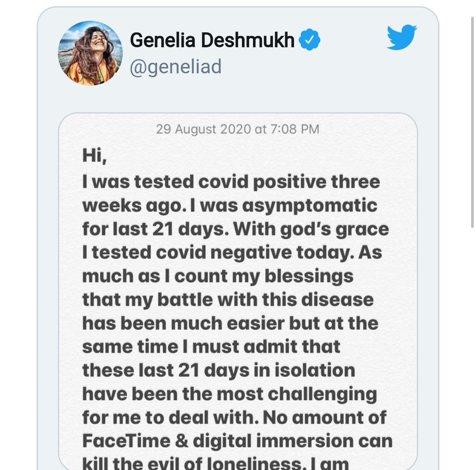Click the Twitter bird logo

[402, 37]
